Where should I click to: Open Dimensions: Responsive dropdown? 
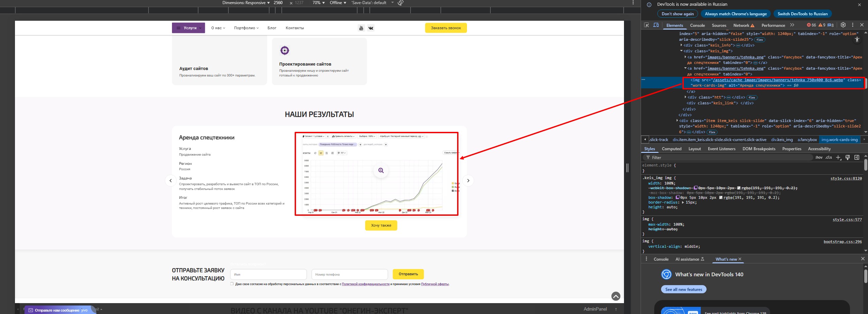click(x=246, y=3)
